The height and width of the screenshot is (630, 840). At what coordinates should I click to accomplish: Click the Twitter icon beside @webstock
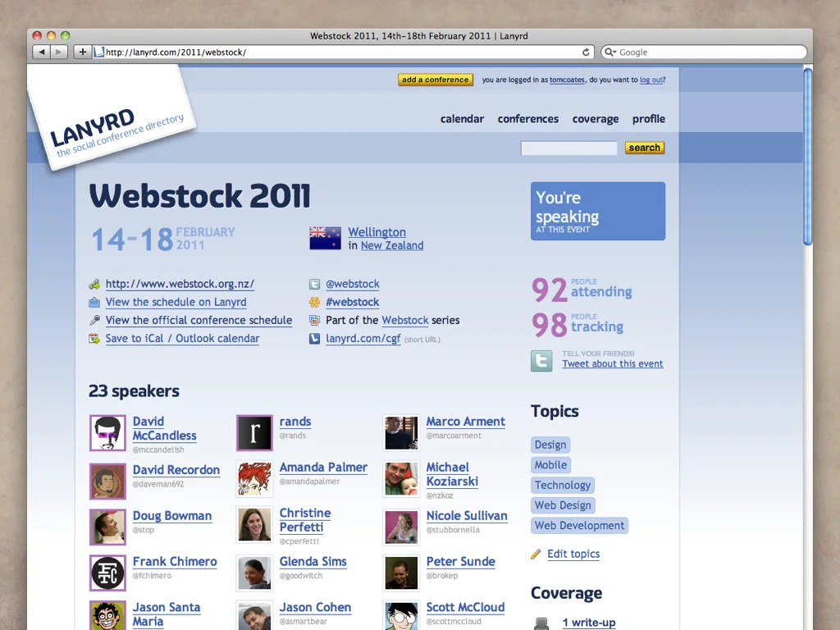pyautogui.click(x=314, y=284)
